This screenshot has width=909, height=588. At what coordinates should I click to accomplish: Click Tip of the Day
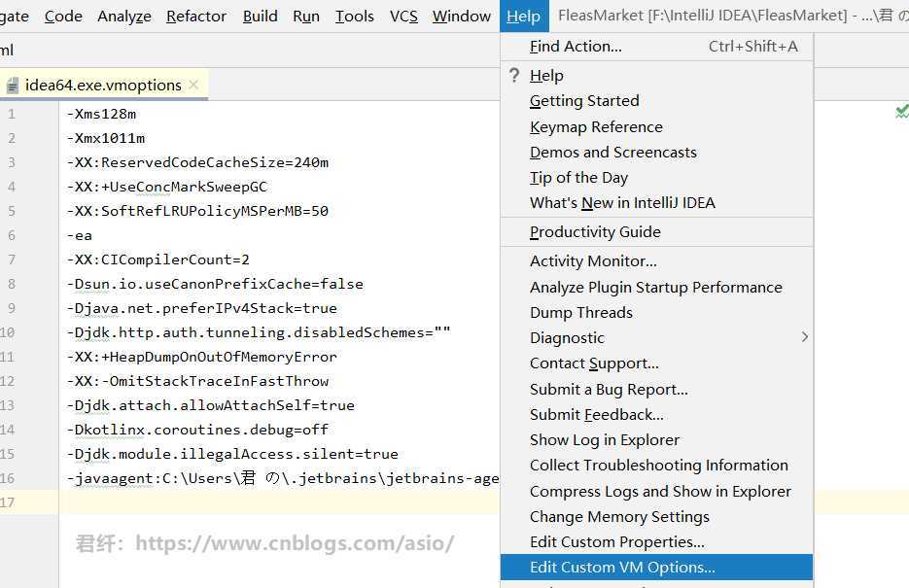[x=578, y=177]
